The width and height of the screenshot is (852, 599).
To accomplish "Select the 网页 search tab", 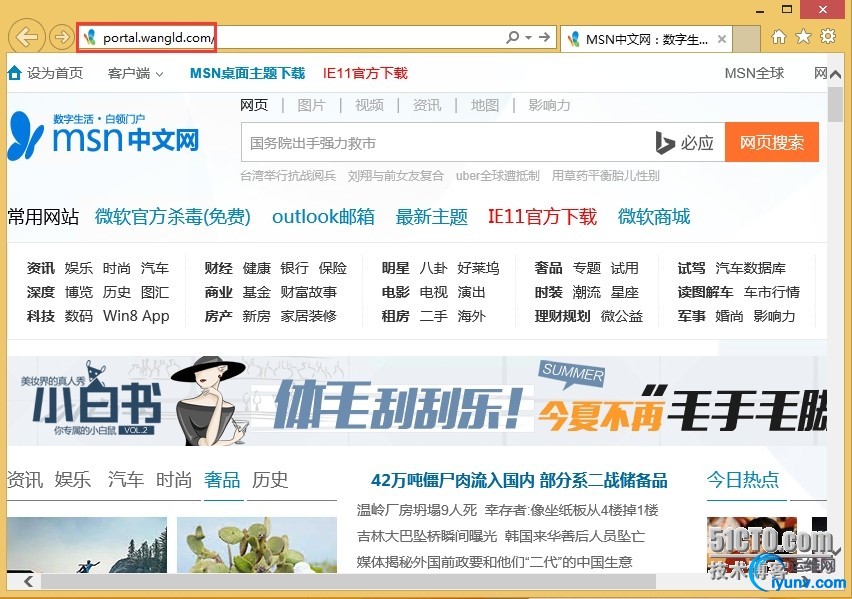I will [254, 105].
